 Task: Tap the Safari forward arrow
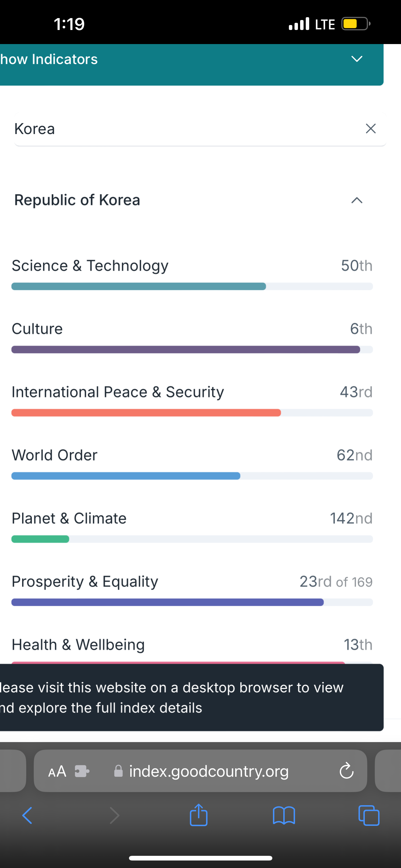[115, 816]
